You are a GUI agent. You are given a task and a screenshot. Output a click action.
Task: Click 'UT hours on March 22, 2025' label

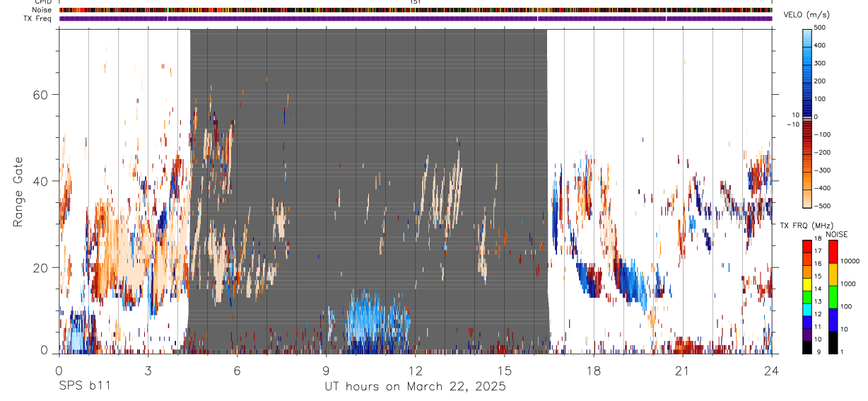click(415, 386)
